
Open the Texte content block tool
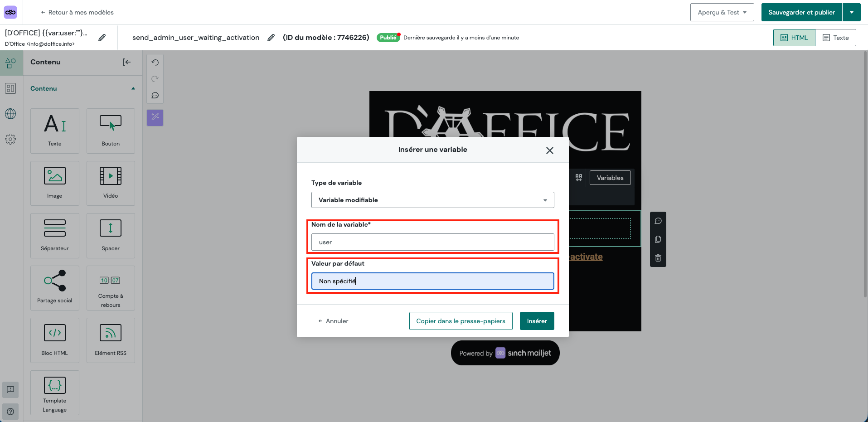pos(54,131)
